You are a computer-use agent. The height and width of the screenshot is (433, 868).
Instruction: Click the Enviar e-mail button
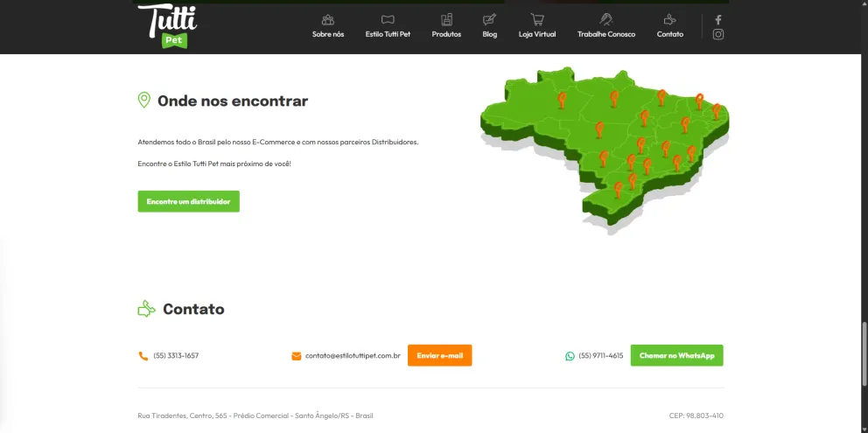[439, 355]
